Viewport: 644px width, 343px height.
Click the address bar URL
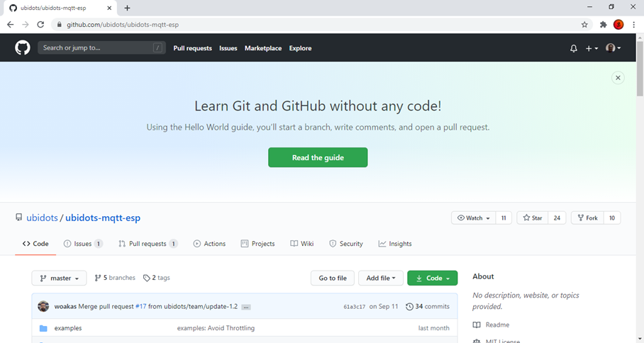pos(123,25)
